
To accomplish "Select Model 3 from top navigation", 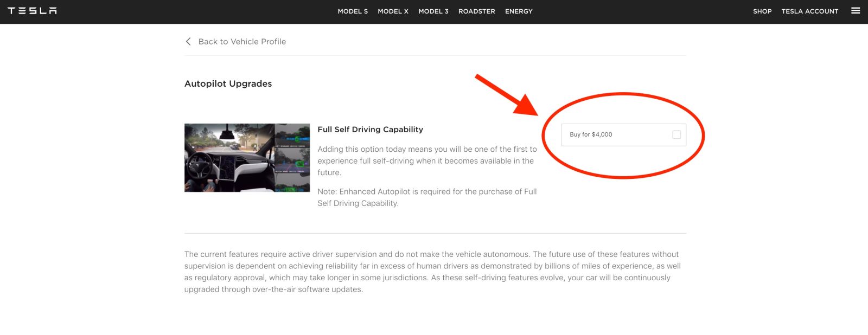I will click(x=433, y=11).
